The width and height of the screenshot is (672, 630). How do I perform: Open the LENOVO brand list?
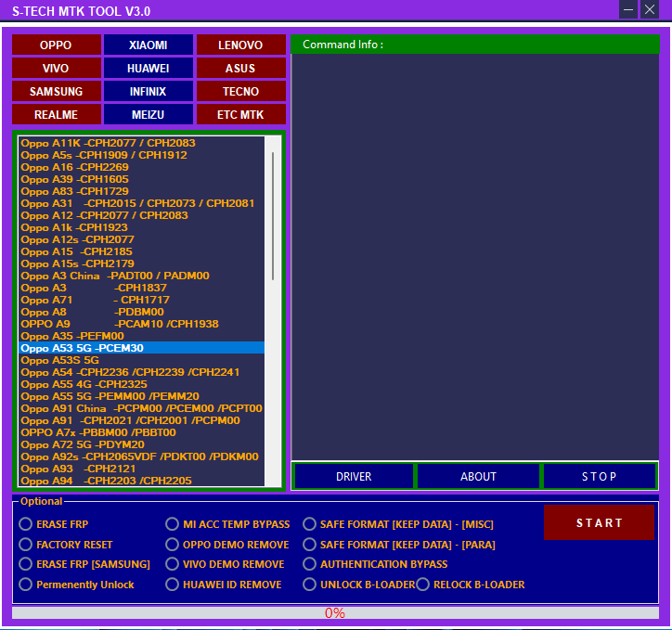240,45
